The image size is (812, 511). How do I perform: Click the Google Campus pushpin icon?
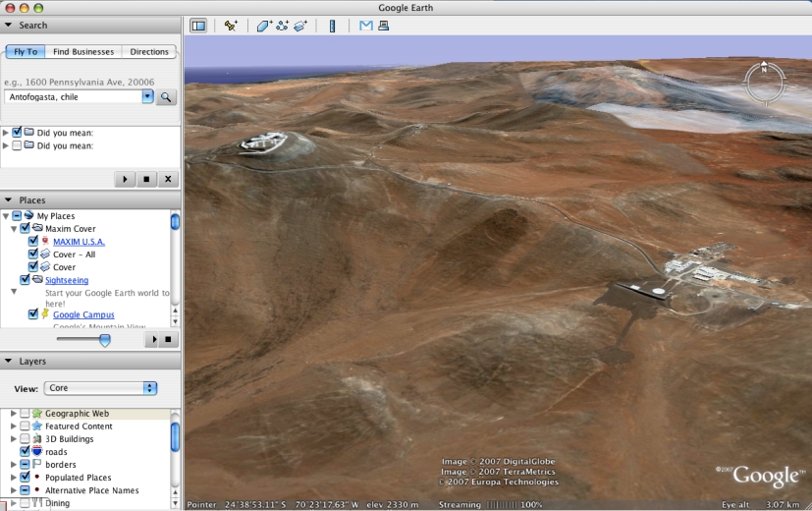click(45, 314)
